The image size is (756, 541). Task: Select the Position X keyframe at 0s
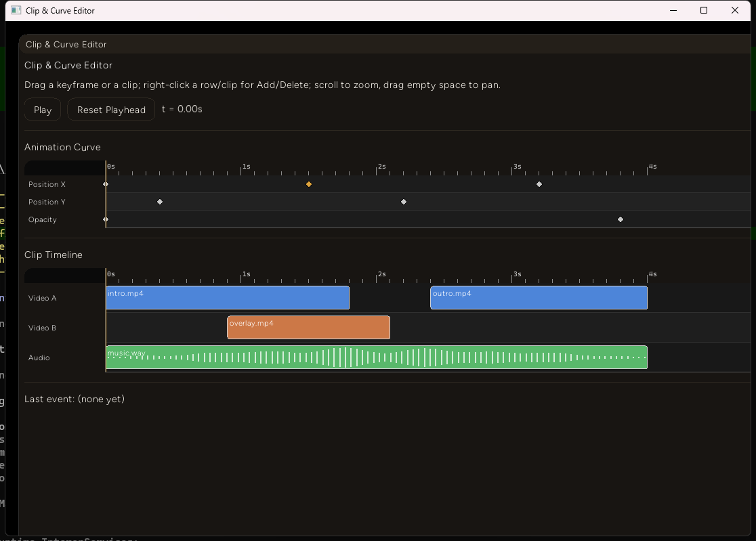click(106, 184)
